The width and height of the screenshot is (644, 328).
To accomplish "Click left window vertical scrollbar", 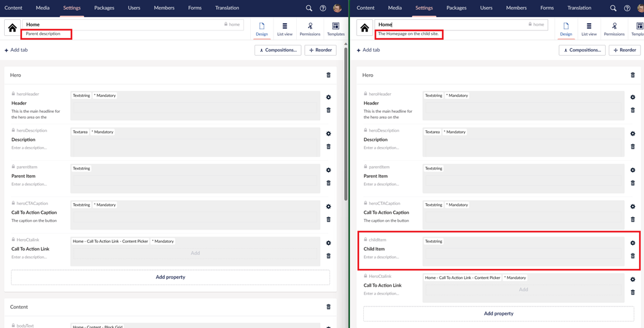I will pos(346,124).
